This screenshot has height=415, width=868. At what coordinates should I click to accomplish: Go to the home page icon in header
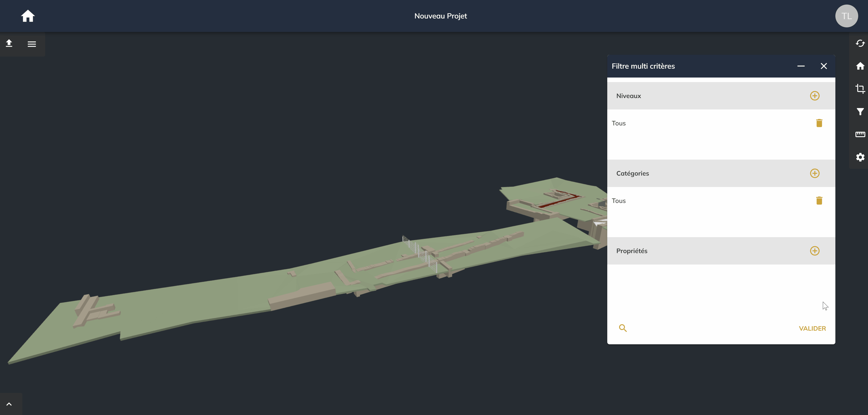click(28, 16)
